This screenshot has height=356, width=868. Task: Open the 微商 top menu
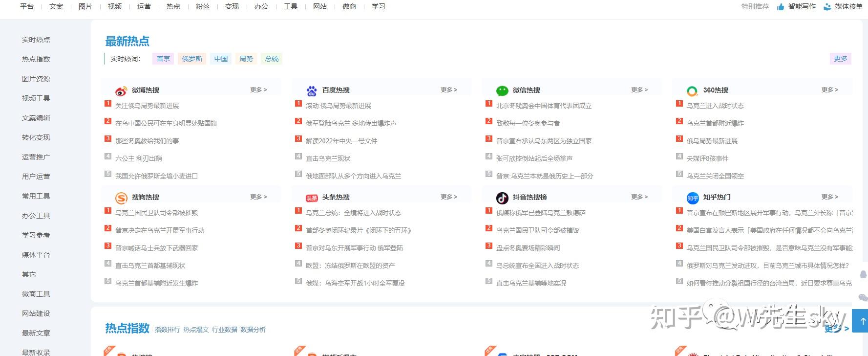(349, 6)
